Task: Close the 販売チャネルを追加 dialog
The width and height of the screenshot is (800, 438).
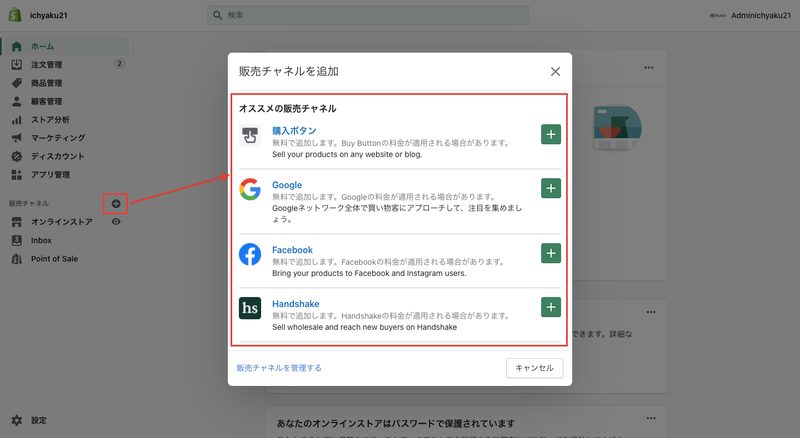Action: 555,71
